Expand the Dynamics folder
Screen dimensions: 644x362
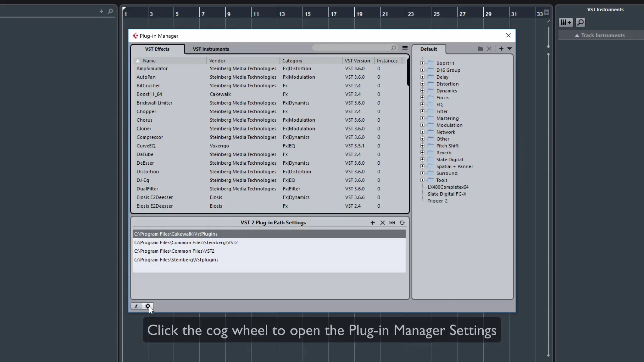click(x=422, y=90)
